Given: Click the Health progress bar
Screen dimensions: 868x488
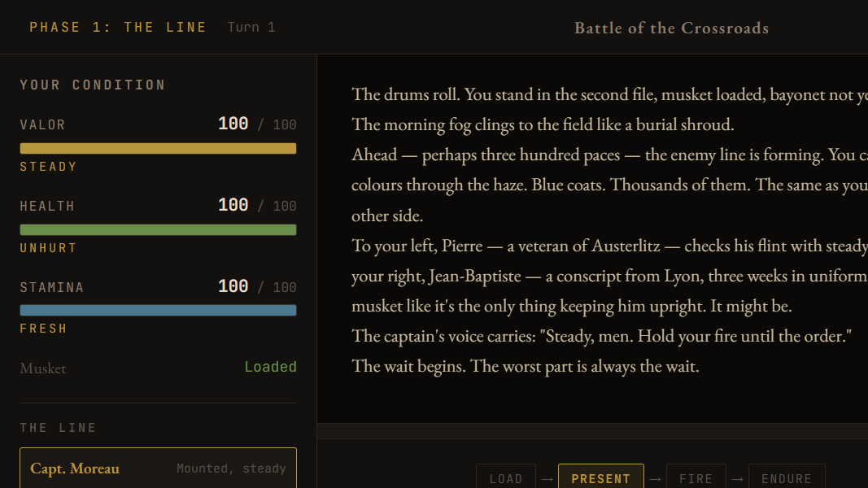Looking at the screenshot, I should click(158, 229).
